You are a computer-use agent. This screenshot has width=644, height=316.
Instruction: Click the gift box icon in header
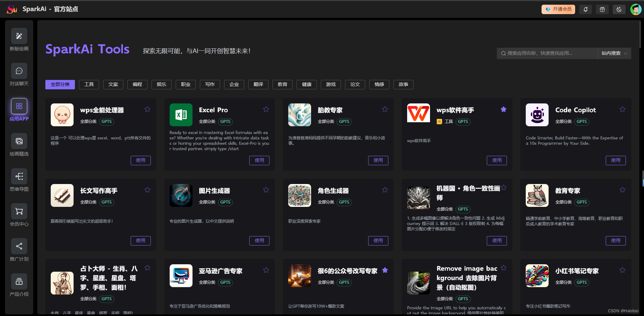click(602, 9)
